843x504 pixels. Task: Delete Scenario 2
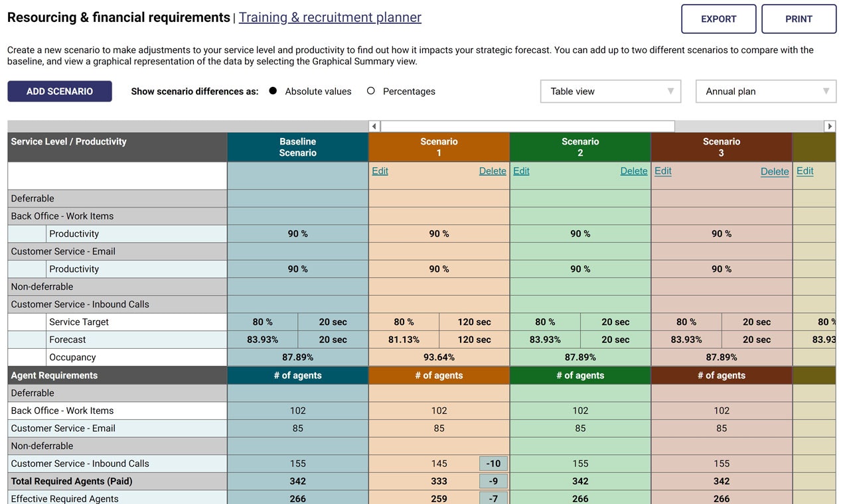tap(634, 171)
